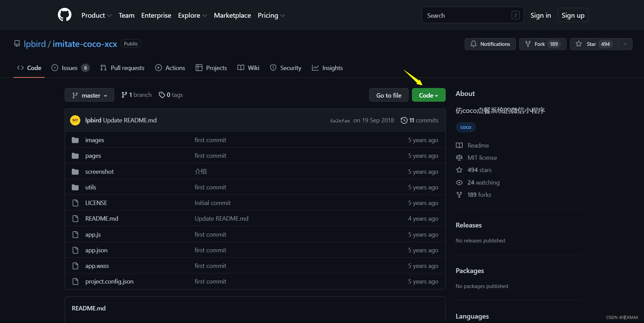Click the Sign in link
Screen dimensions: 644x323
(541, 15)
